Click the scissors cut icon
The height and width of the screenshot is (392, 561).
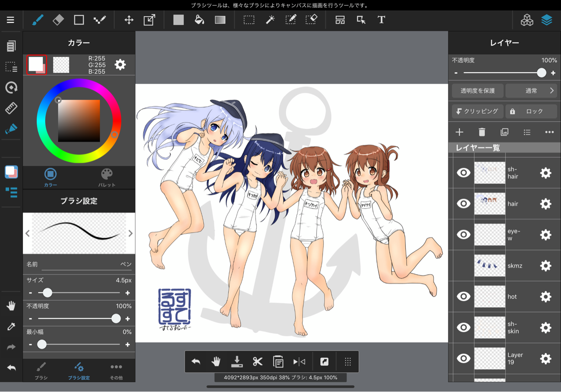257,361
